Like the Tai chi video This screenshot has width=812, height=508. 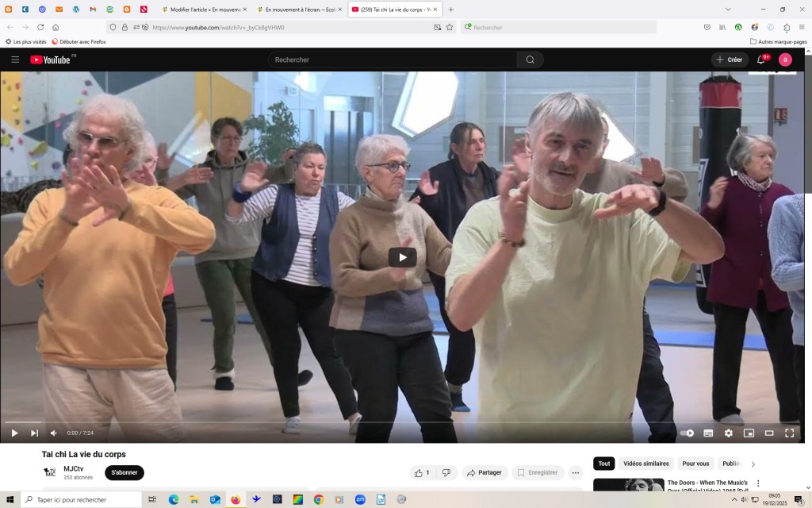click(x=421, y=472)
